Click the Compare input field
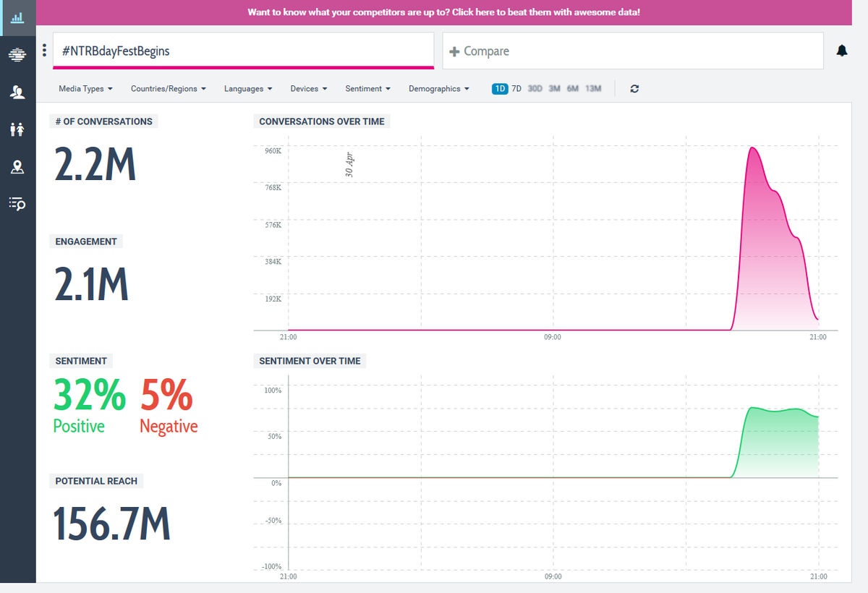Screen dimensions: 868x593 633,51
